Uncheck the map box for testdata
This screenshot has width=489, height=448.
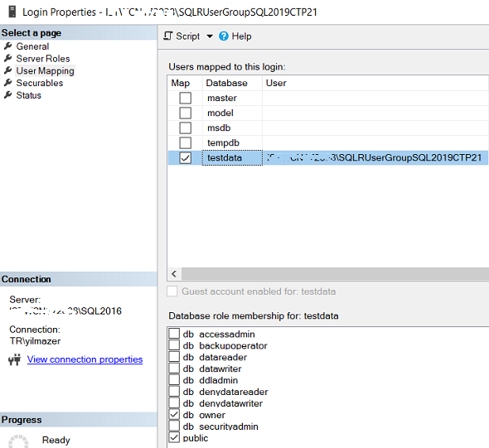(x=186, y=157)
